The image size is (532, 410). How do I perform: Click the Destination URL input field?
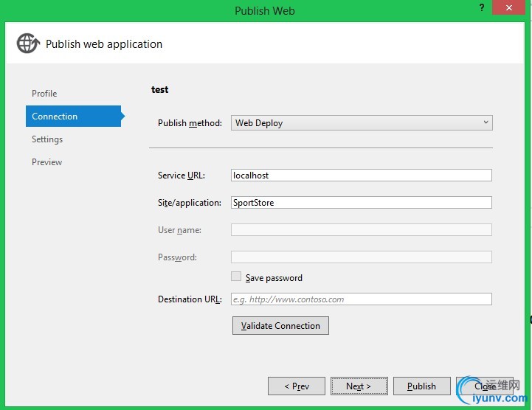[362, 299]
